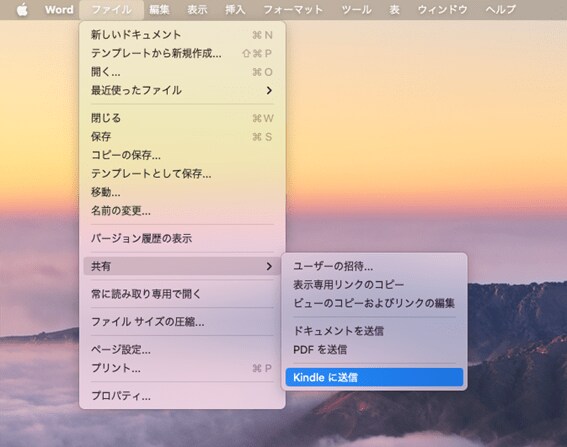The image size is (567, 447).
Task: Select PDF を送信
Action: (374, 349)
